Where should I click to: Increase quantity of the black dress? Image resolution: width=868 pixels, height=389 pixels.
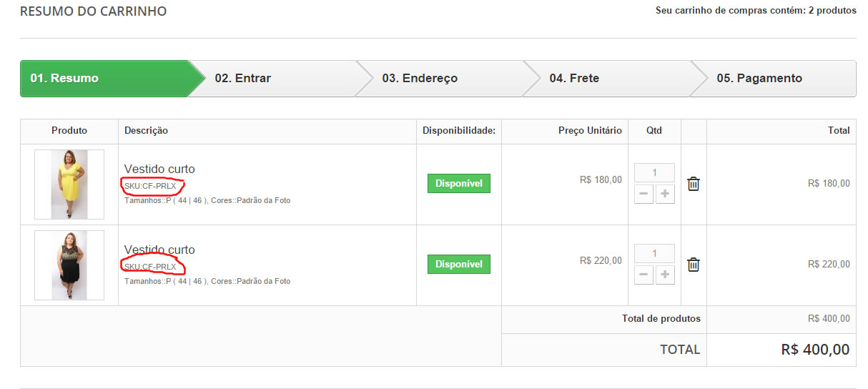(665, 275)
